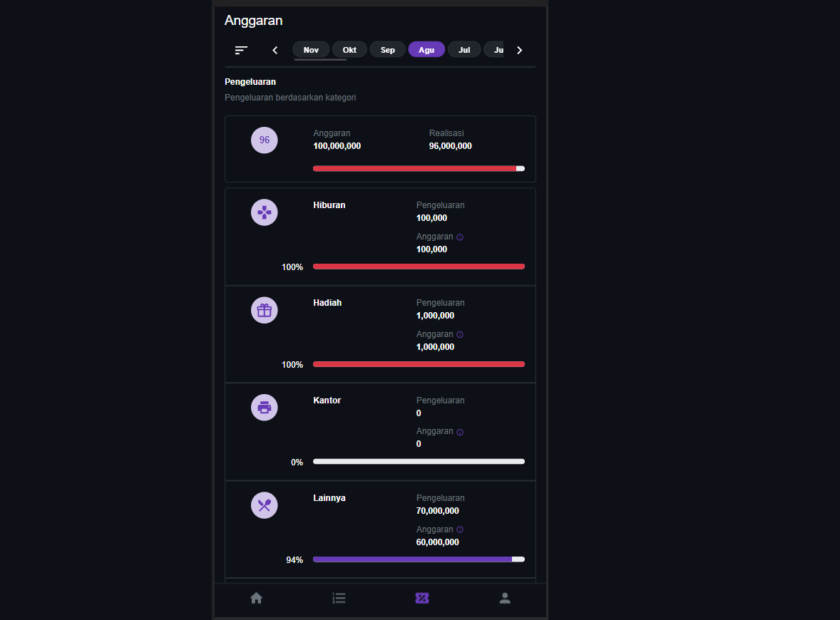
Task: Click the Hiburan gamepad category icon
Action: pyautogui.click(x=265, y=212)
